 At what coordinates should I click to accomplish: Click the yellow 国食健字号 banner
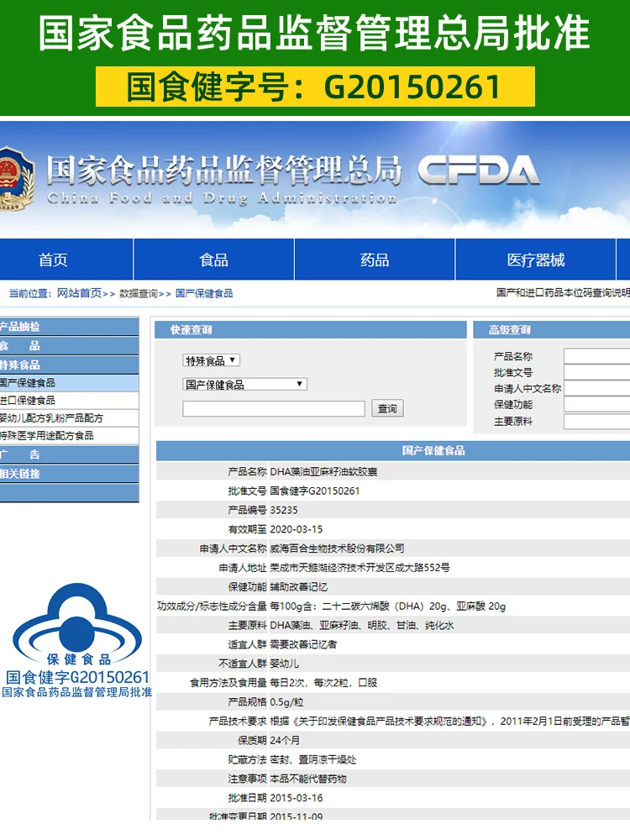click(315, 87)
